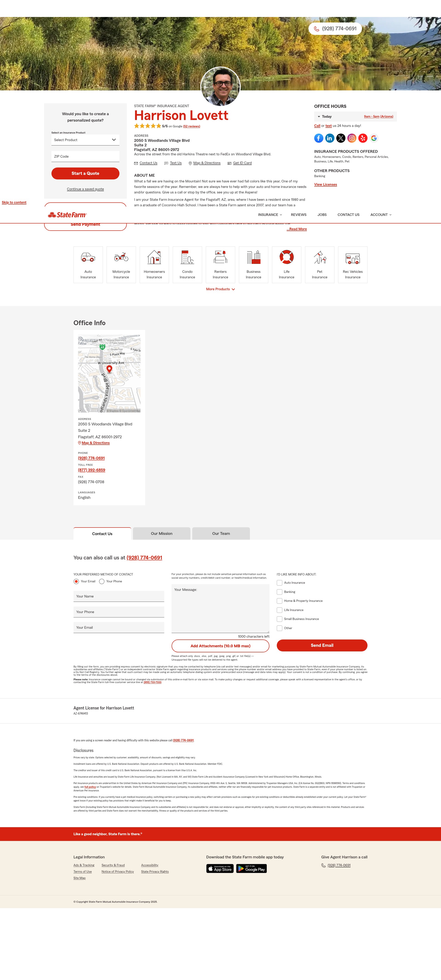
Task: Click Map & Directions link under agent address
Action: 204,163
